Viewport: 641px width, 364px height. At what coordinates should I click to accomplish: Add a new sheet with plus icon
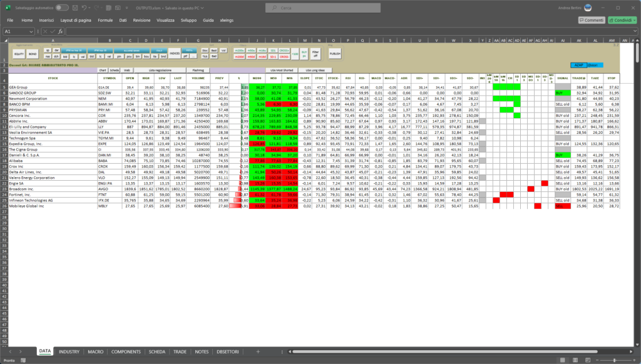258,351
